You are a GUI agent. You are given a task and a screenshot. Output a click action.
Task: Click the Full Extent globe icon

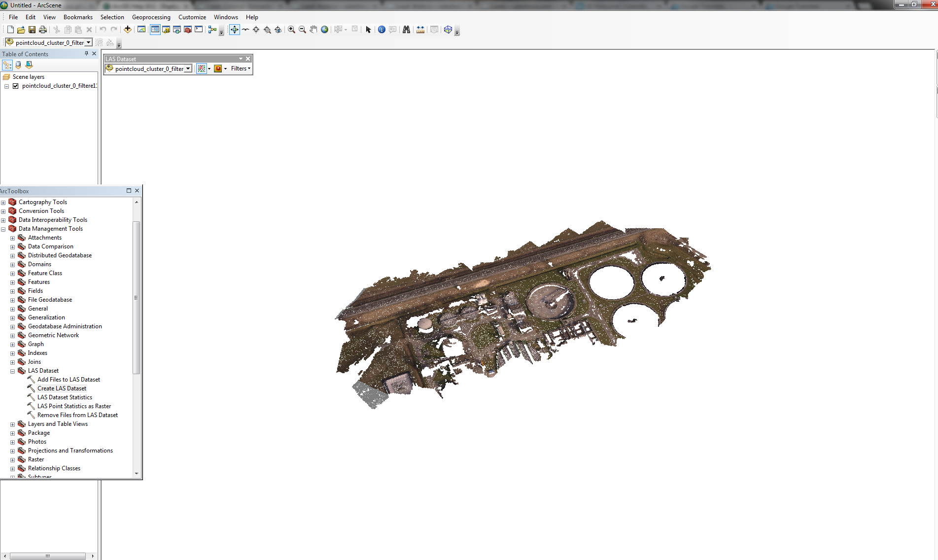[324, 30]
